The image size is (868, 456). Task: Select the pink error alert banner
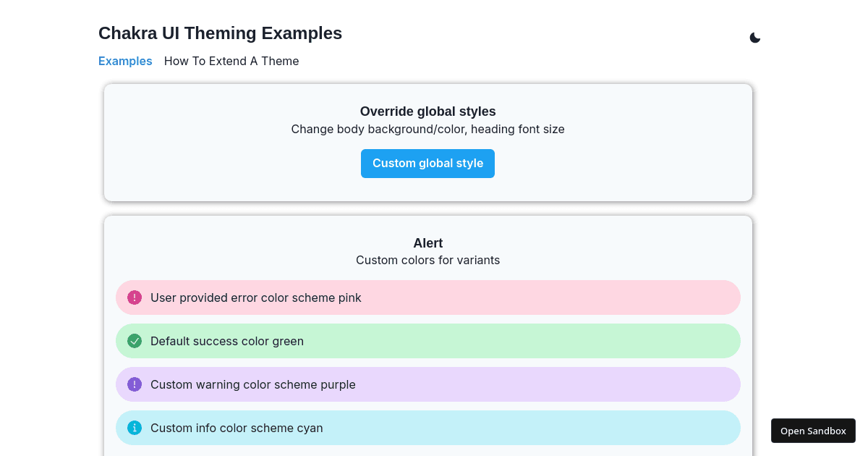click(x=427, y=297)
